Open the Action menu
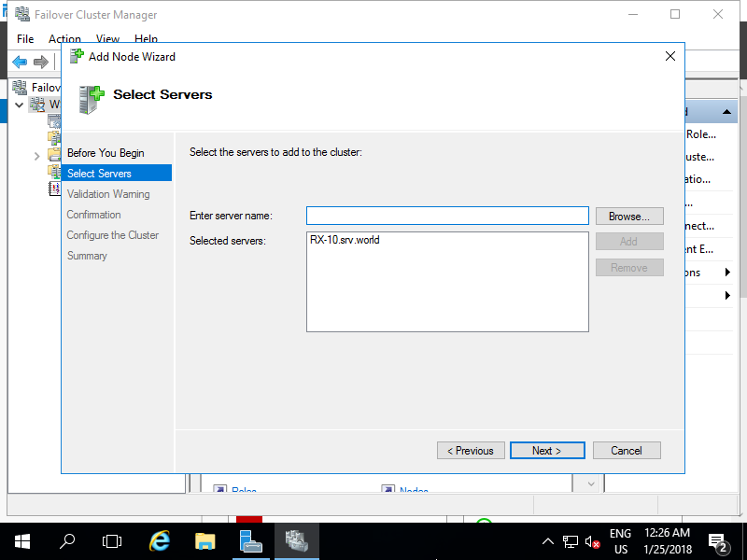The height and width of the screenshot is (560, 747). (64, 39)
